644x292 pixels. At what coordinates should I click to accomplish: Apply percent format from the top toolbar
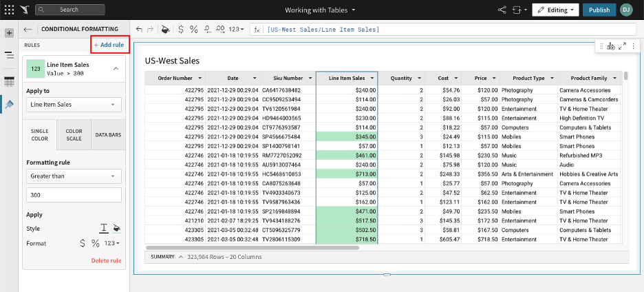[x=193, y=30]
